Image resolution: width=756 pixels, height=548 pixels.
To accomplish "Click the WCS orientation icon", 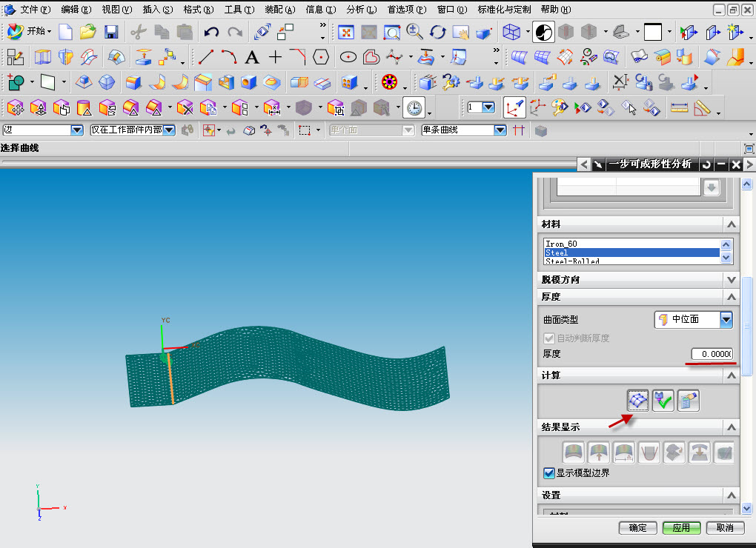I will 514,107.
